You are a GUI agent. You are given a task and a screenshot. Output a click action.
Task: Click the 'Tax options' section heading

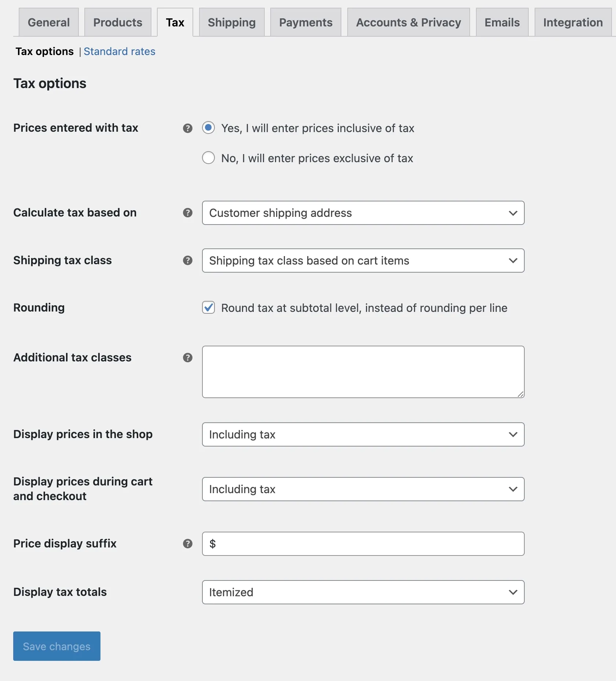coord(50,84)
